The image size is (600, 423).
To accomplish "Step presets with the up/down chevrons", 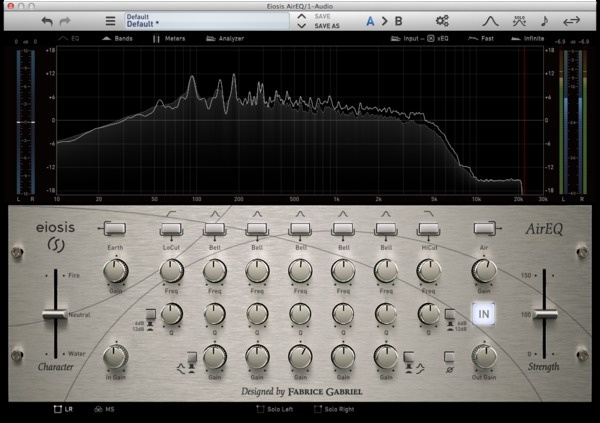I will [302, 20].
